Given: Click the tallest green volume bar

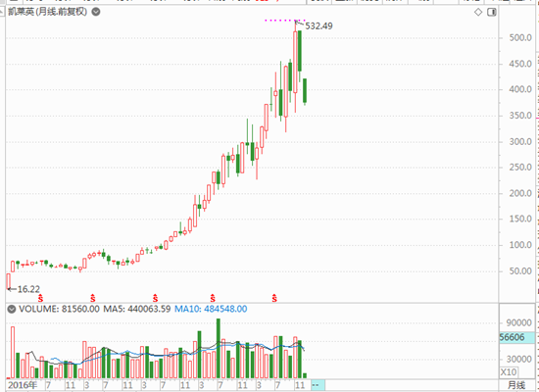Looking at the screenshot, I should [218, 348].
